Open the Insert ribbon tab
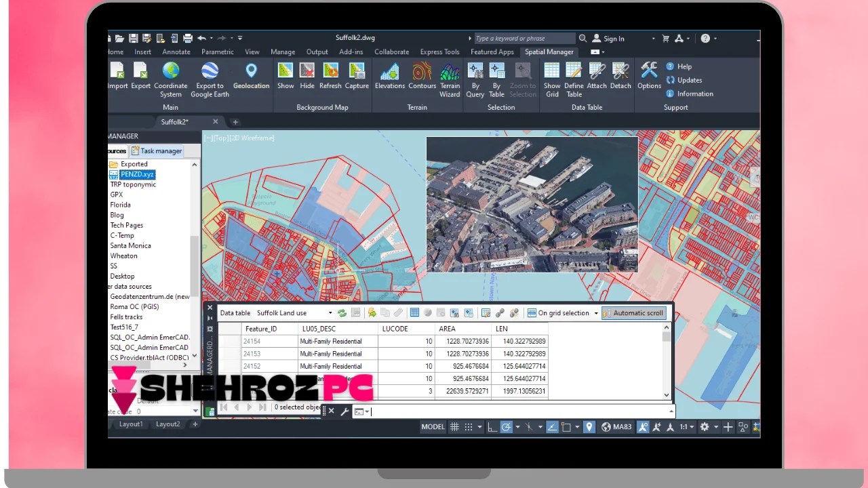 tap(143, 52)
